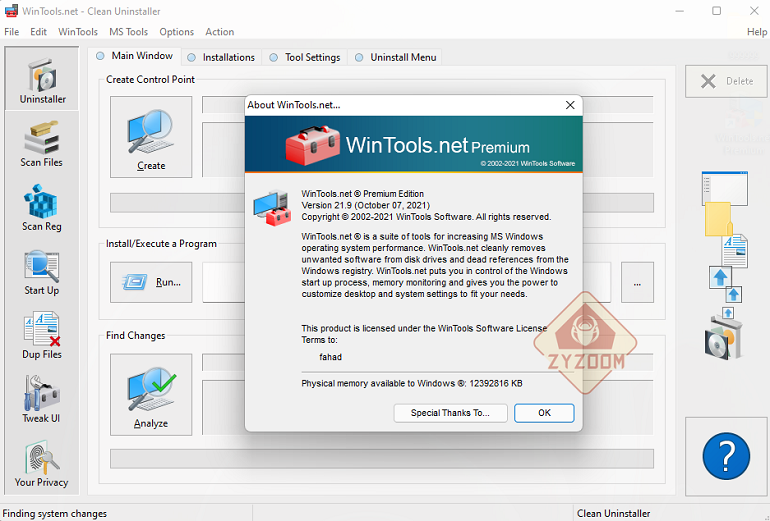The height and width of the screenshot is (521, 770).
Task: Click the Run... button
Action: coord(151,282)
